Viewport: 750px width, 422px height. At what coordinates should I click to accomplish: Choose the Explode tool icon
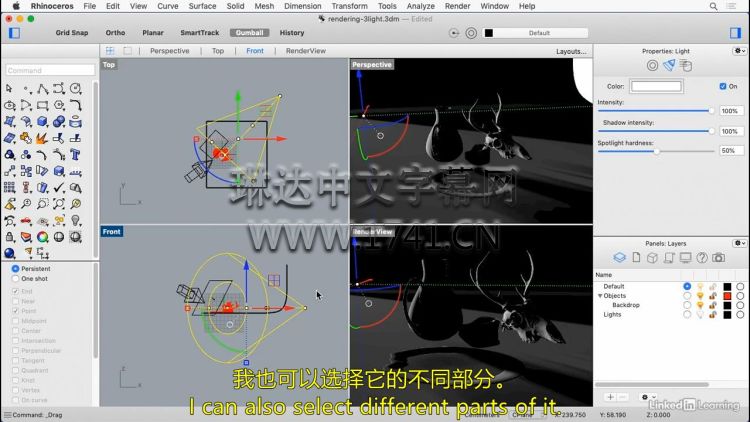pos(43,138)
